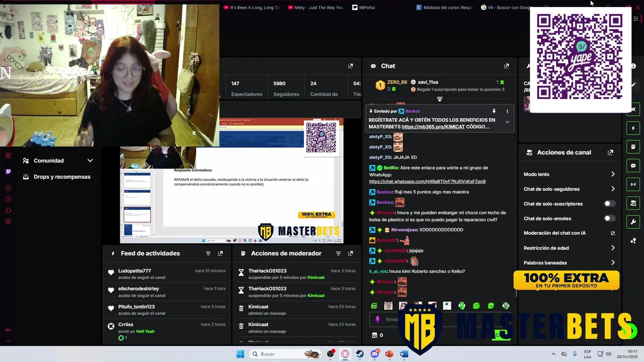
Task: Click the lightning quick actions sidebar icon
Action: [x=633, y=128]
